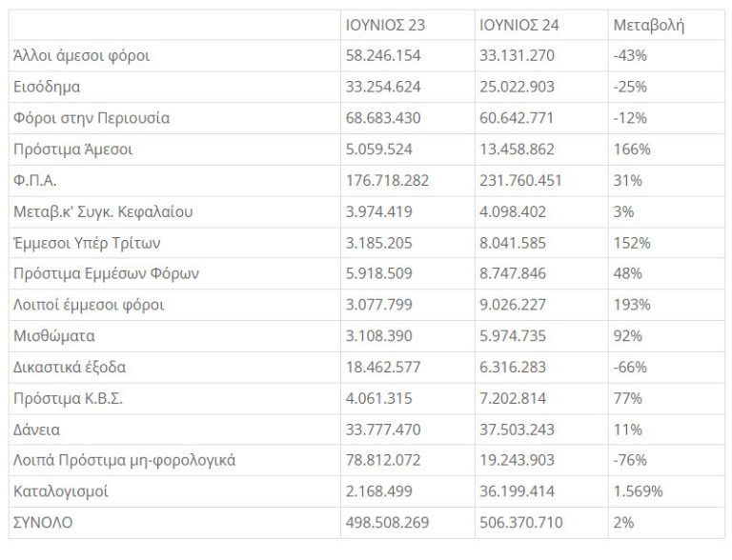732x560 pixels.
Task: Select the Δικαστικά έξοδα row label
Action: [71, 368]
